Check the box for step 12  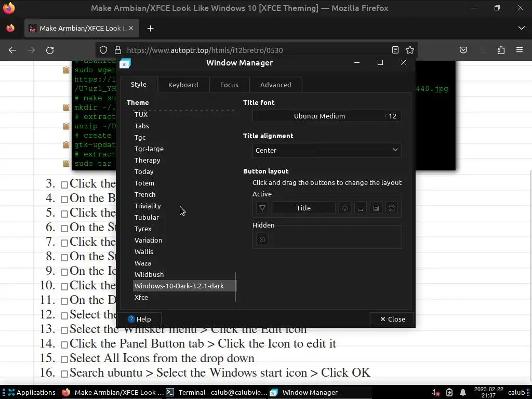[64, 315]
